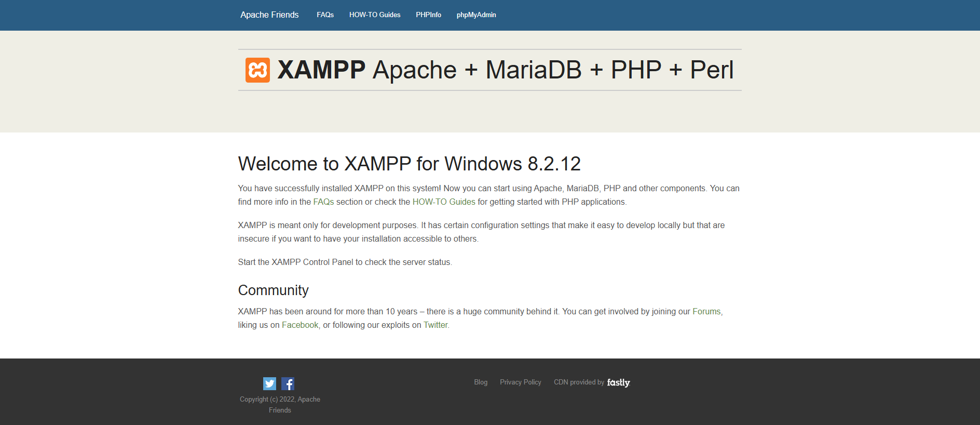The image size is (980, 425).
Task: Open the Twitter text link under Community
Action: [435, 325]
